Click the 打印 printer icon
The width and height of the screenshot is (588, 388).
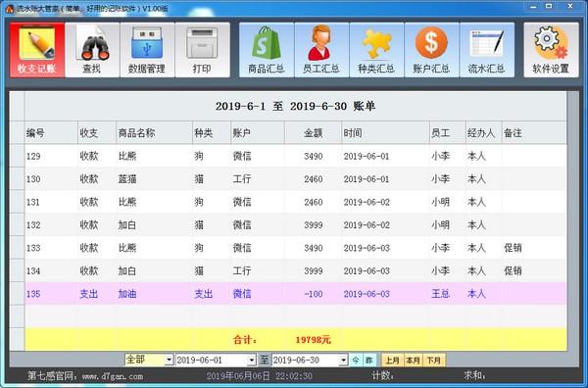point(203,50)
